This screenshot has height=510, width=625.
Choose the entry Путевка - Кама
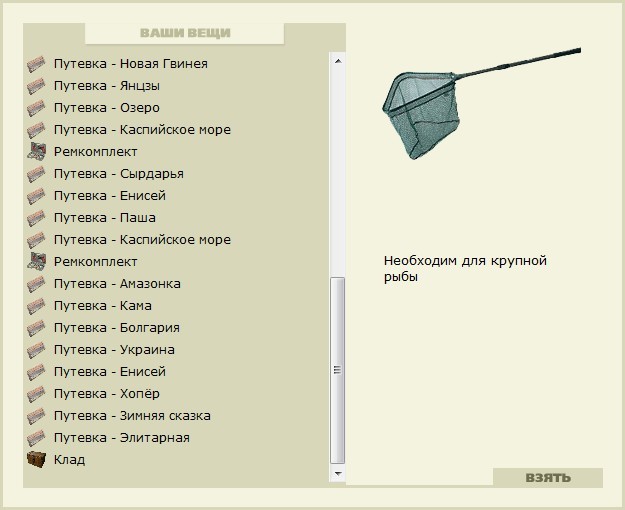(x=103, y=306)
